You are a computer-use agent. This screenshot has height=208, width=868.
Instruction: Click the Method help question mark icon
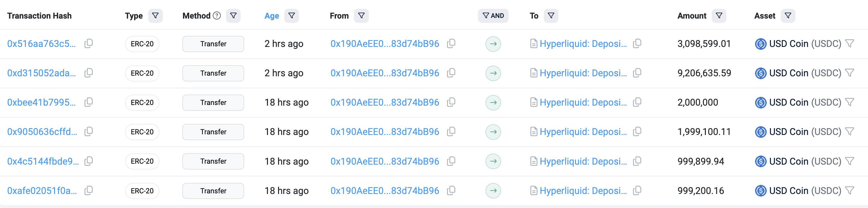(x=217, y=16)
